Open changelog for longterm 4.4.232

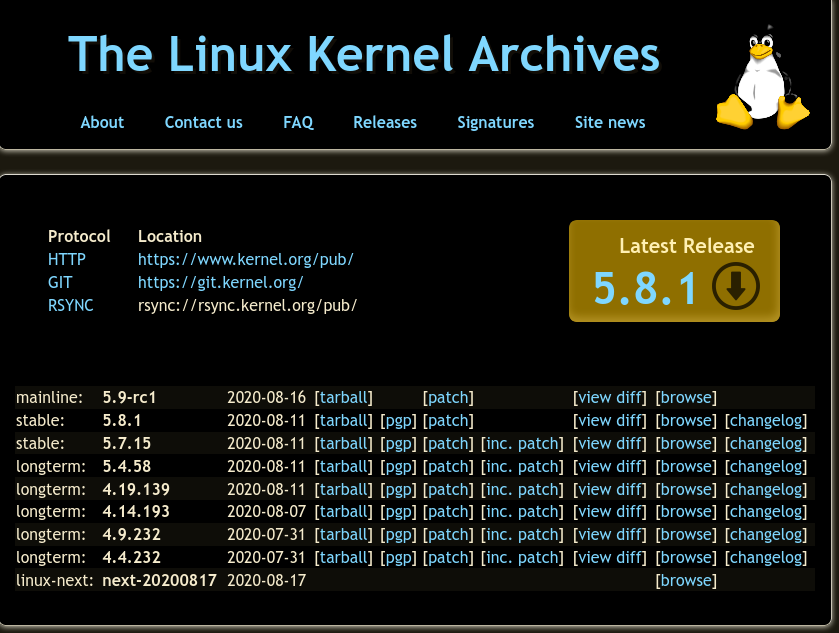[x=766, y=558]
